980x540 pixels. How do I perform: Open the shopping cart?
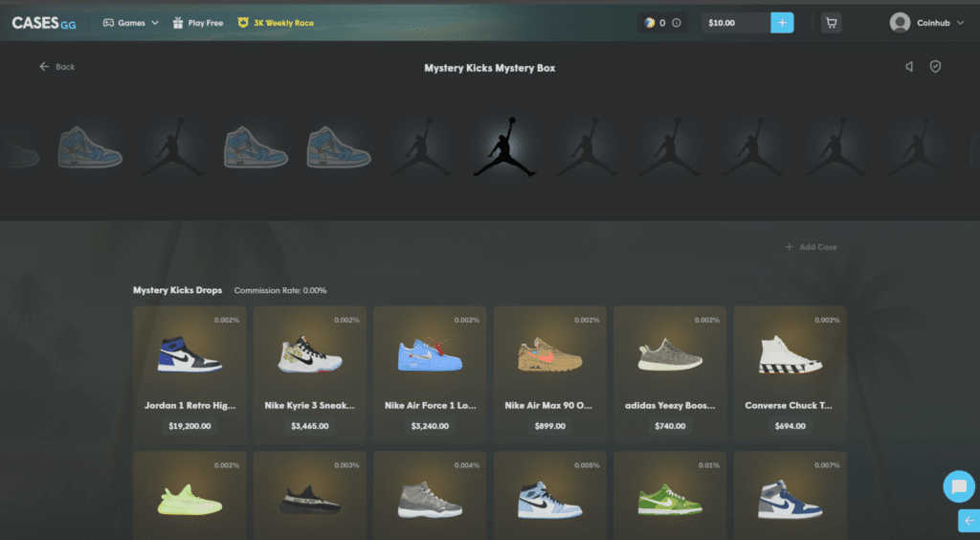coord(832,23)
